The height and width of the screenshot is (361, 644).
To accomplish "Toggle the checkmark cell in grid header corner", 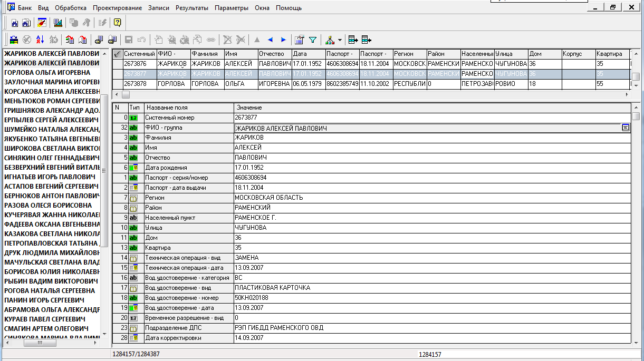I will (x=117, y=54).
